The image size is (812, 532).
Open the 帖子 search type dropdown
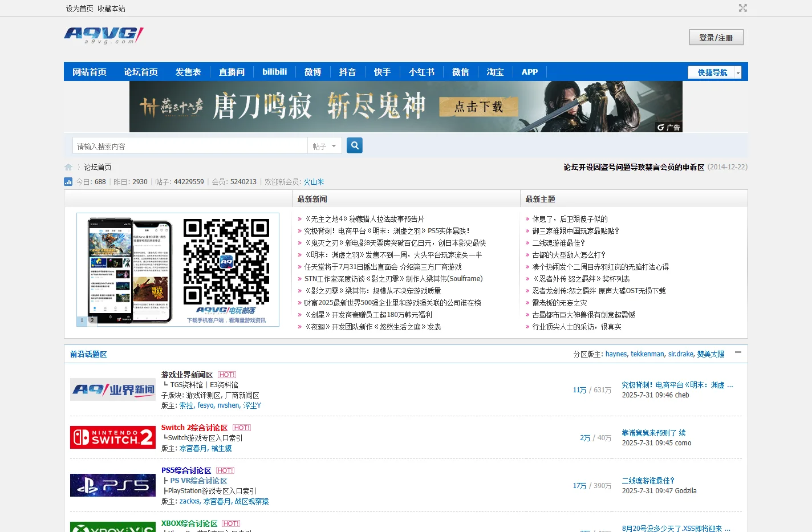[324, 146]
